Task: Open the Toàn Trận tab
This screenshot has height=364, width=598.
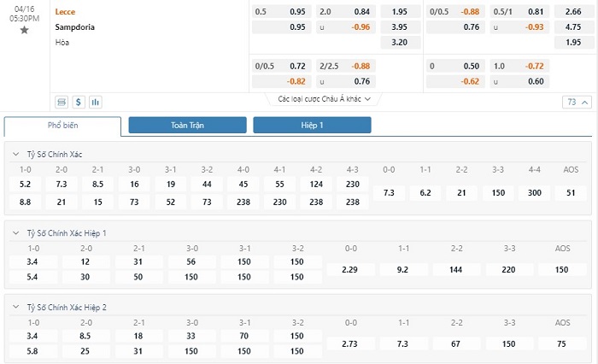Action: tap(187, 125)
